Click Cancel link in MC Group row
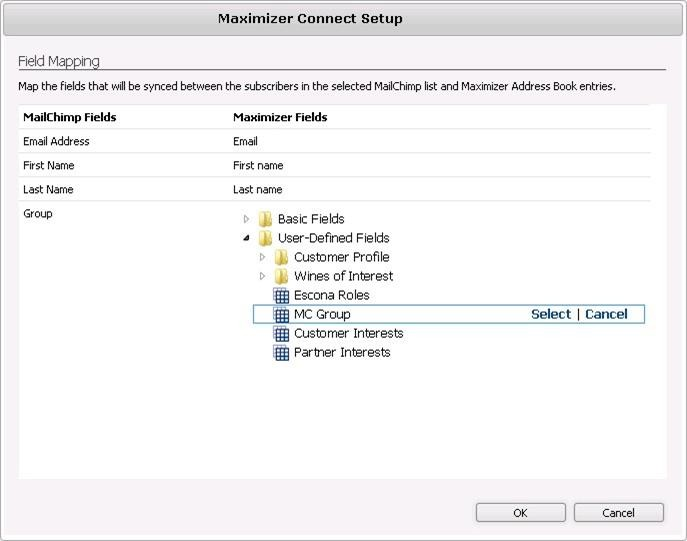 [x=606, y=314]
